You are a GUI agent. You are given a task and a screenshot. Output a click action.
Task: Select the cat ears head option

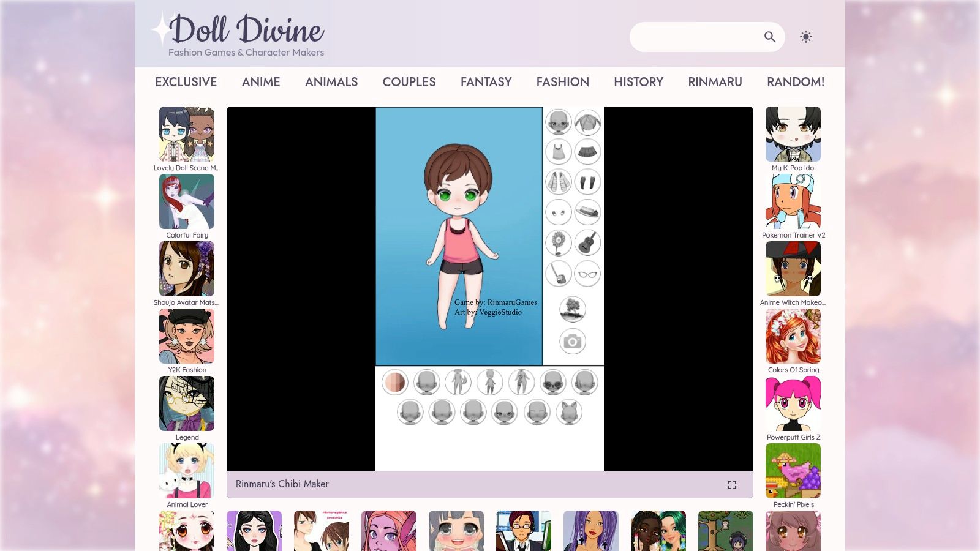[x=569, y=413]
